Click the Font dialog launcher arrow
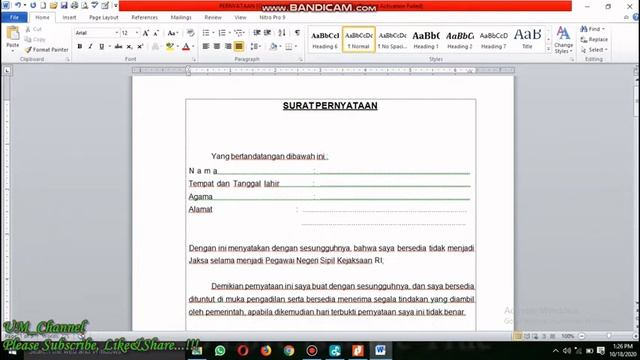 (x=194, y=60)
